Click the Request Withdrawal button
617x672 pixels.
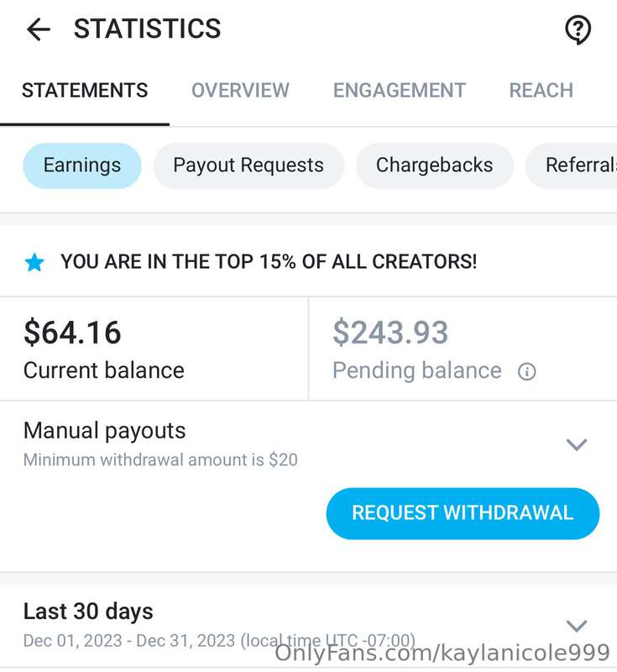pyautogui.click(x=463, y=513)
